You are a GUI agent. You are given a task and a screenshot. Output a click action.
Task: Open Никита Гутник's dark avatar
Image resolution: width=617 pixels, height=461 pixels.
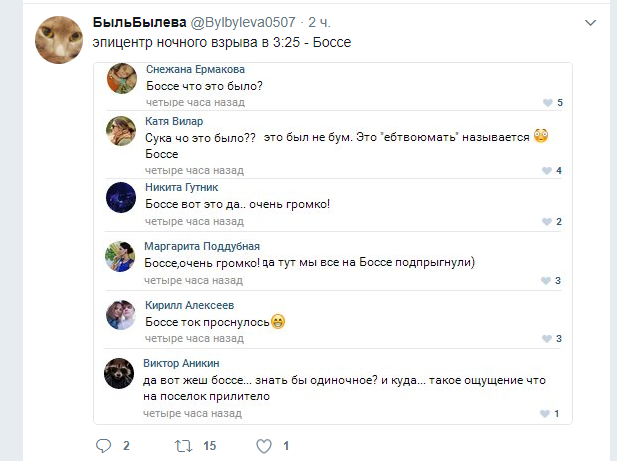121,197
